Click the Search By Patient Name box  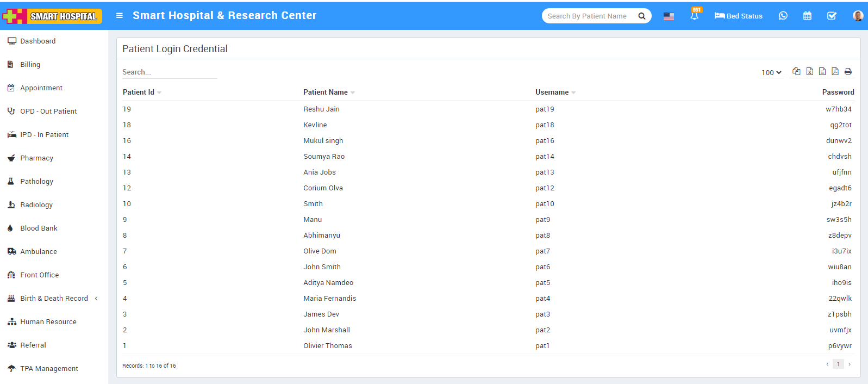coord(589,16)
